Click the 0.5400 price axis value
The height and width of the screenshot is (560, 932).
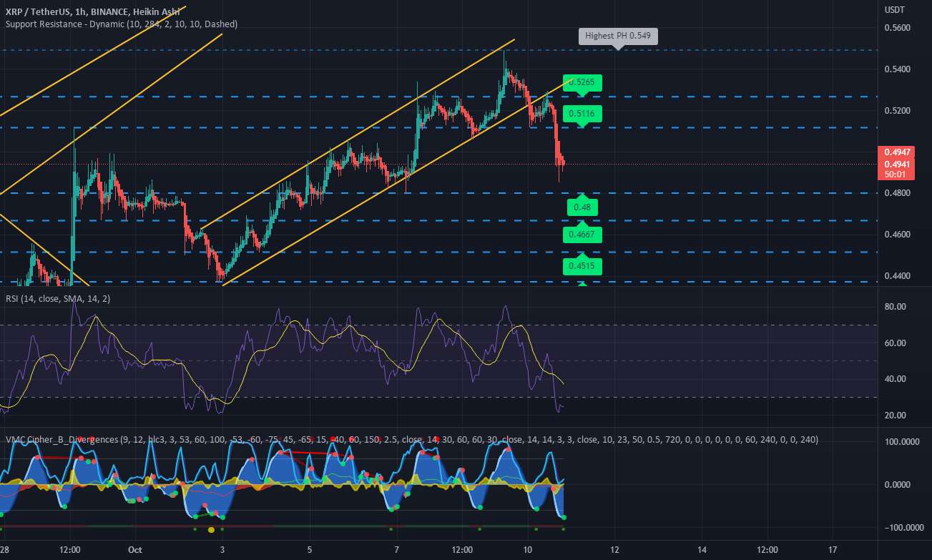(897, 69)
